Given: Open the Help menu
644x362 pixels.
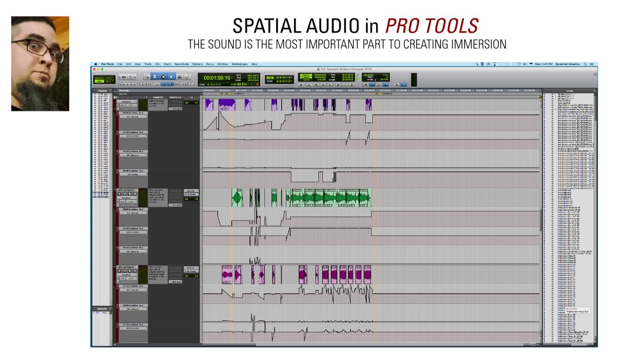Looking at the screenshot, I should tap(254, 64).
